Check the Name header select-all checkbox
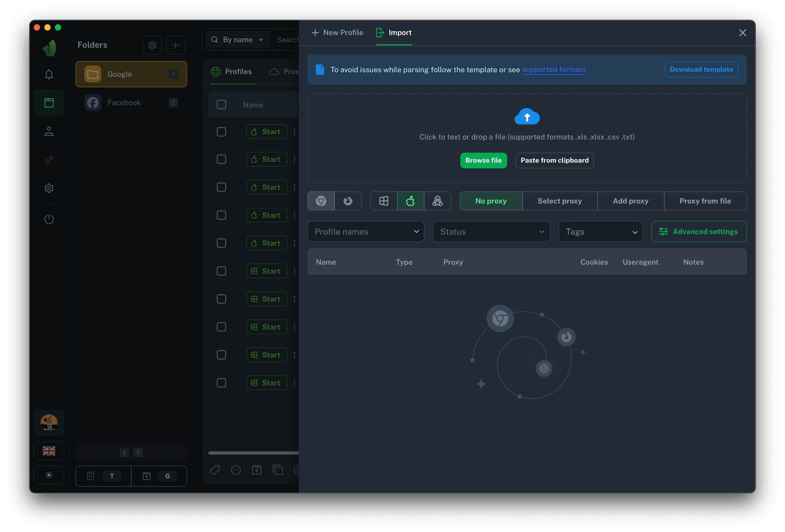Viewport: 785px width, 532px height. 221,105
